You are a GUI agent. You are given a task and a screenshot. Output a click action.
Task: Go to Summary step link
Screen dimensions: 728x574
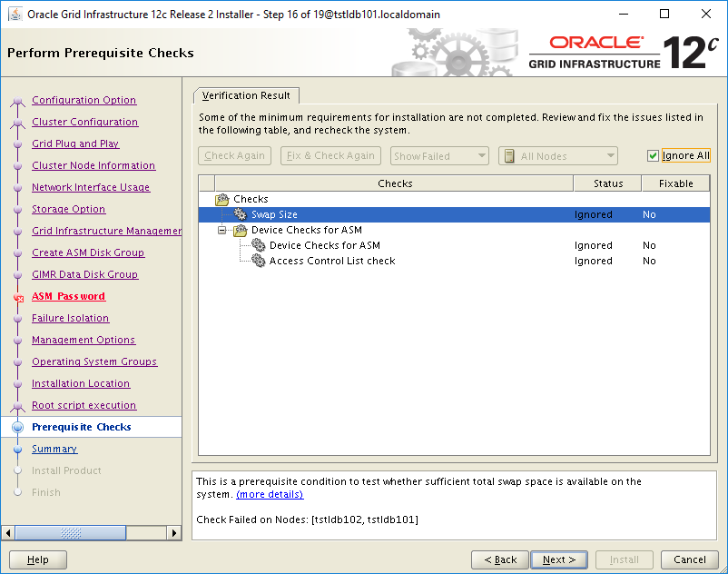pyautogui.click(x=54, y=449)
